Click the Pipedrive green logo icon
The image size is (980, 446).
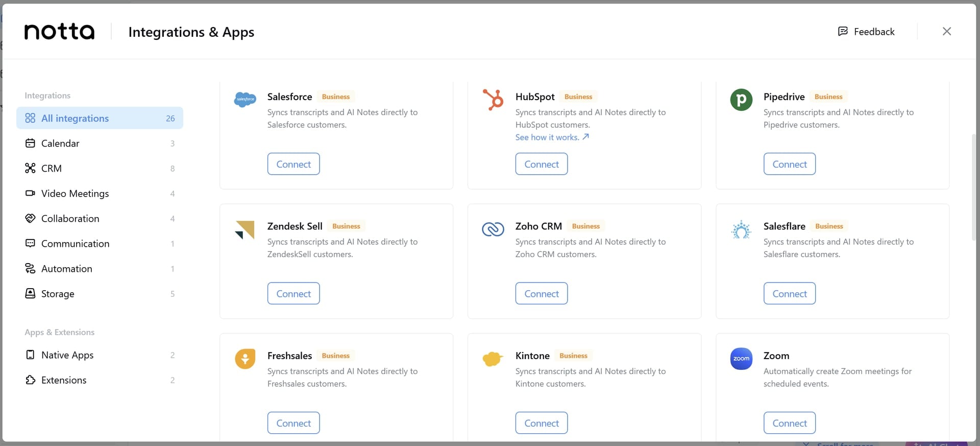[741, 100]
